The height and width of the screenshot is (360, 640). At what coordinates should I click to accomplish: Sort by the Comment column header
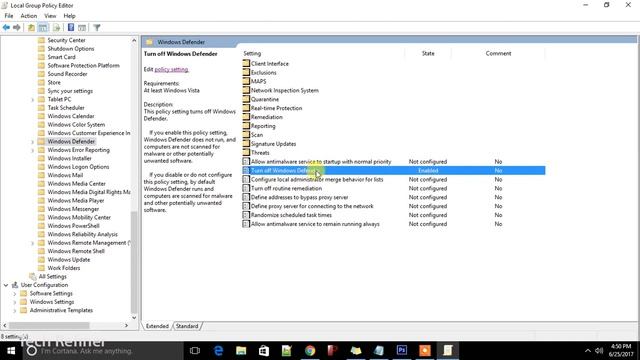coord(498,53)
